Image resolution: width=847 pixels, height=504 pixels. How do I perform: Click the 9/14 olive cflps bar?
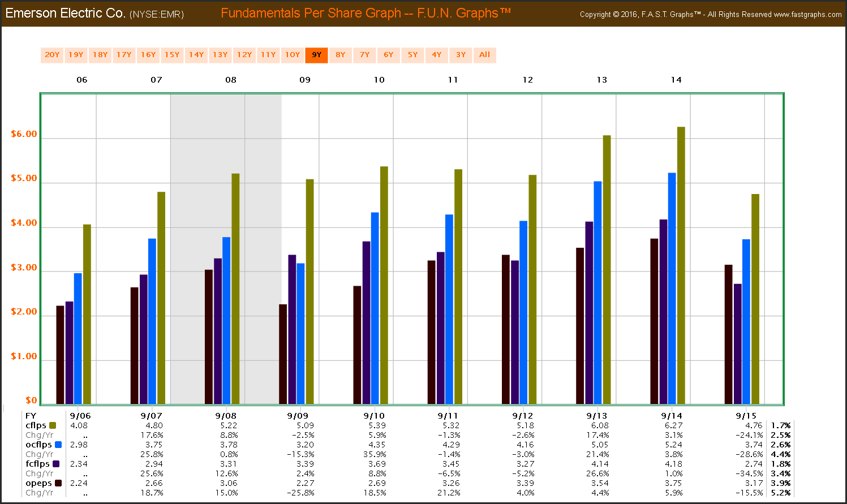point(681,266)
